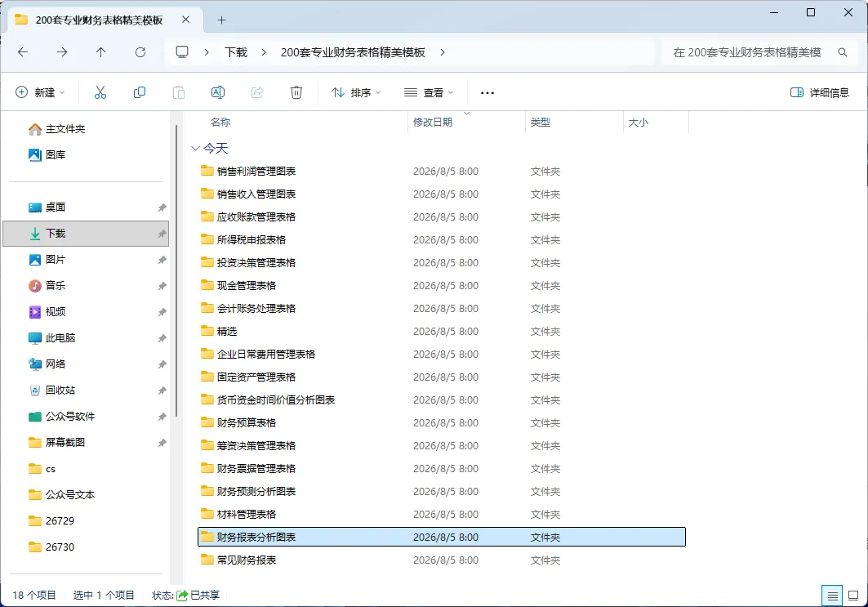868x607 pixels.
Task: Open the 排序 sort dropdown
Action: (356, 92)
